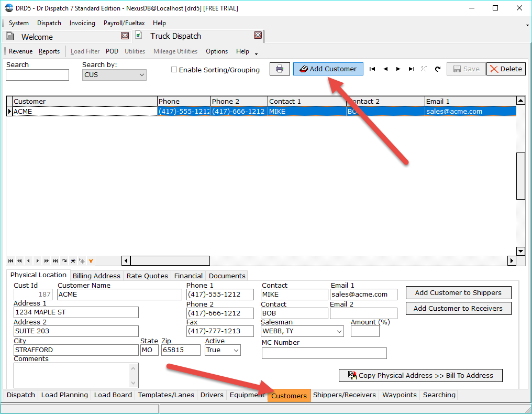Click grid vertical scrollbar up arrow

[x=521, y=101]
